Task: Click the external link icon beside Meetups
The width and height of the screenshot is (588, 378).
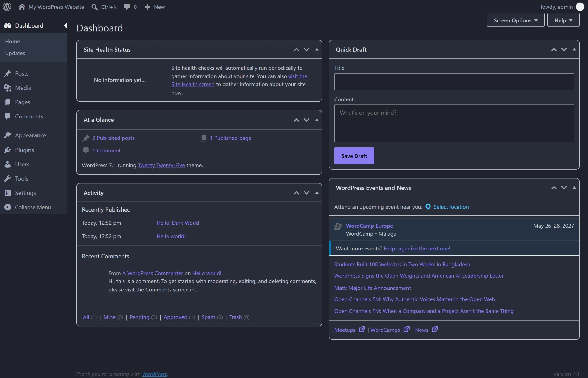Action: pos(362,329)
